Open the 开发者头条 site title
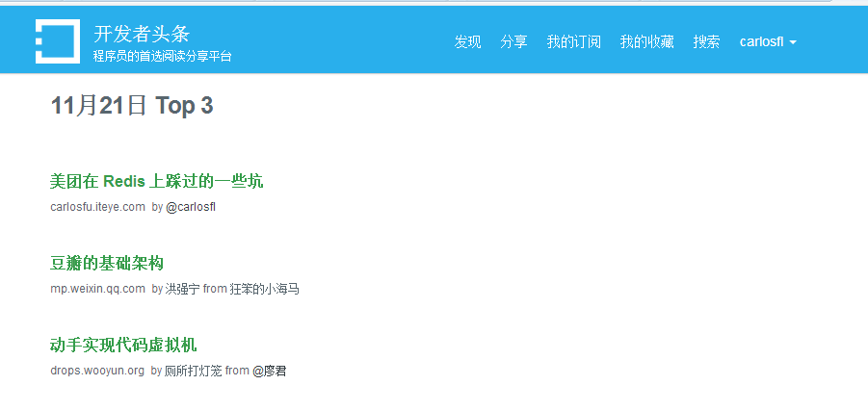 click(142, 34)
